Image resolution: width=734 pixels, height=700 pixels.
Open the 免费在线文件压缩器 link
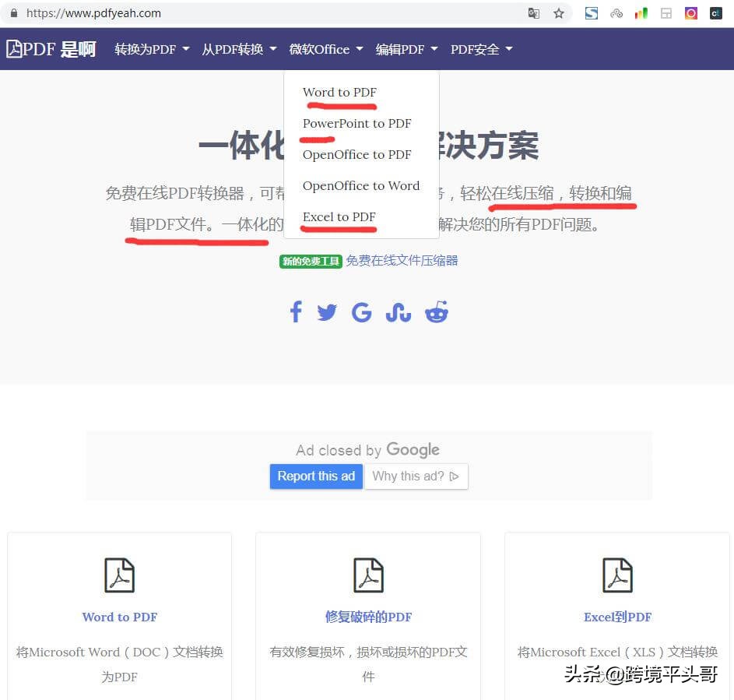(x=402, y=261)
